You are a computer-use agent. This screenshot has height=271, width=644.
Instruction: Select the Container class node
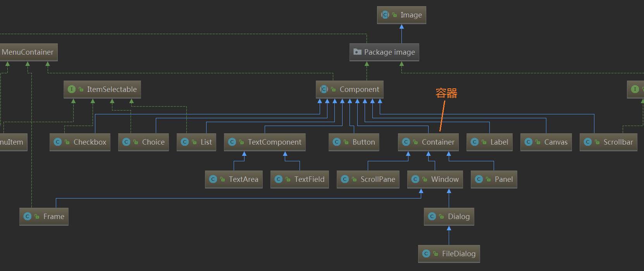click(428, 142)
